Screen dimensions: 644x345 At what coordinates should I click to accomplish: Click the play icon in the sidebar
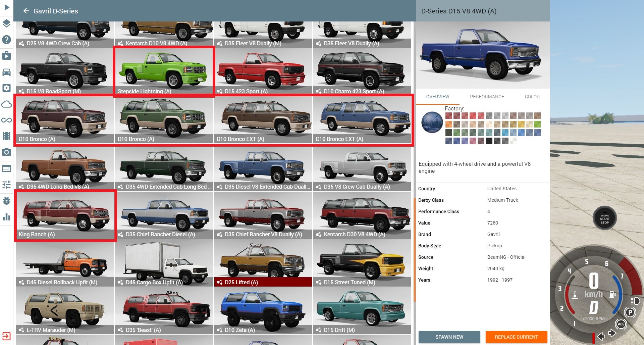[6, 7]
